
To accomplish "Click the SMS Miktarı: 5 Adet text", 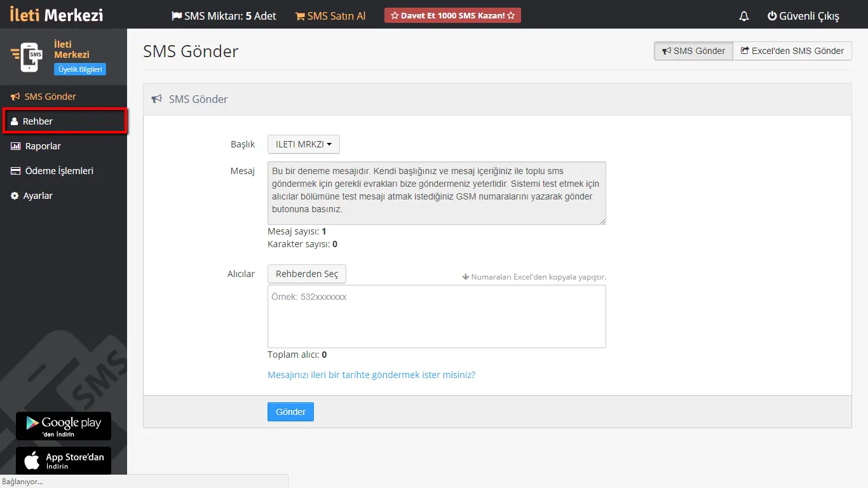I will coord(224,16).
